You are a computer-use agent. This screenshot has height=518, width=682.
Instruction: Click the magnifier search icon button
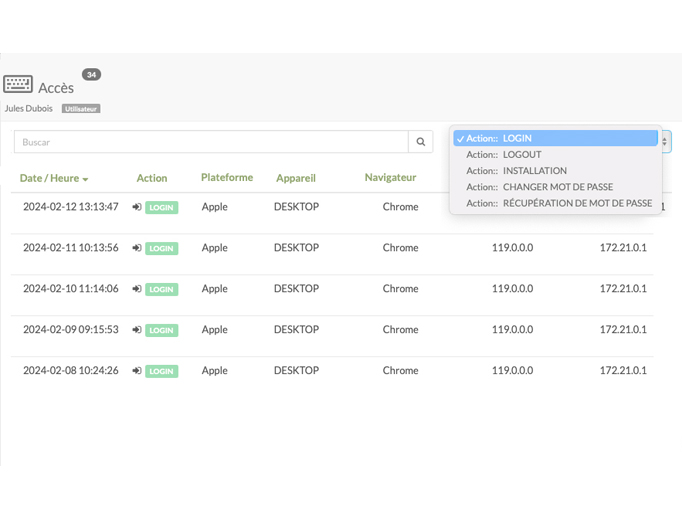click(x=421, y=142)
